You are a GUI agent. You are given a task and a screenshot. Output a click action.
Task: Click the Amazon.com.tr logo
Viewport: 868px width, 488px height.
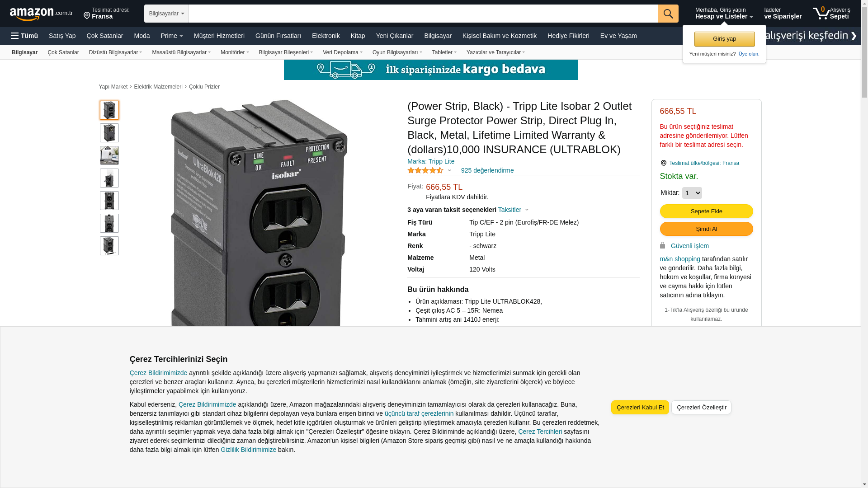pos(41,14)
